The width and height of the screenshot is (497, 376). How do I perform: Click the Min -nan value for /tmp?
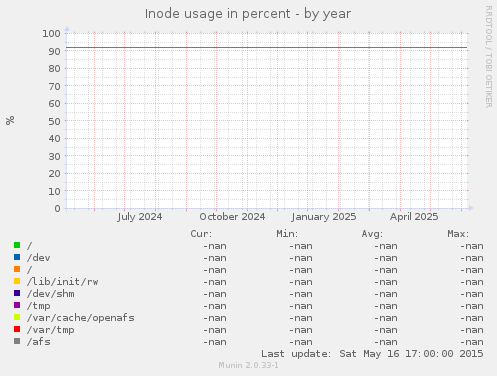[301, 306]
